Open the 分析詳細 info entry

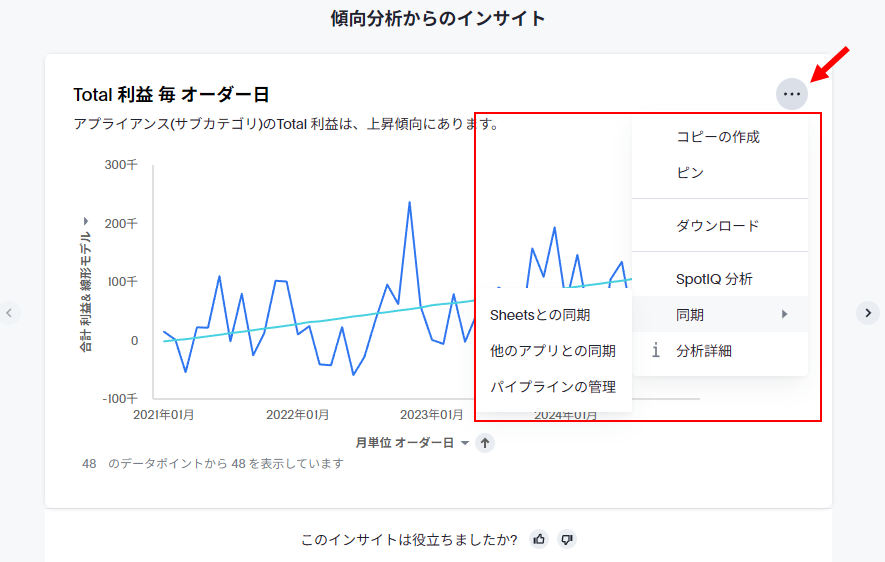click(704, 351)
